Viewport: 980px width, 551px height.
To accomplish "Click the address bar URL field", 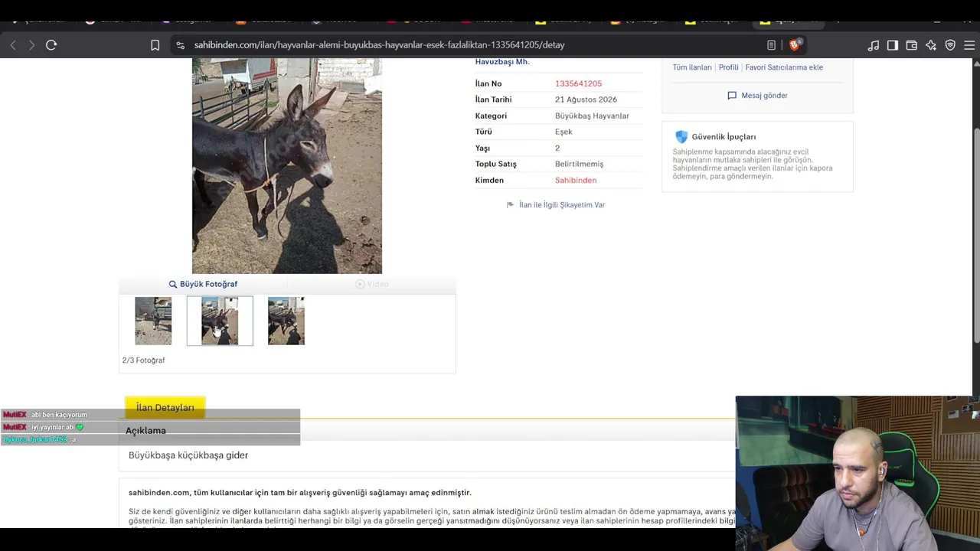I will tap(467, 45).
